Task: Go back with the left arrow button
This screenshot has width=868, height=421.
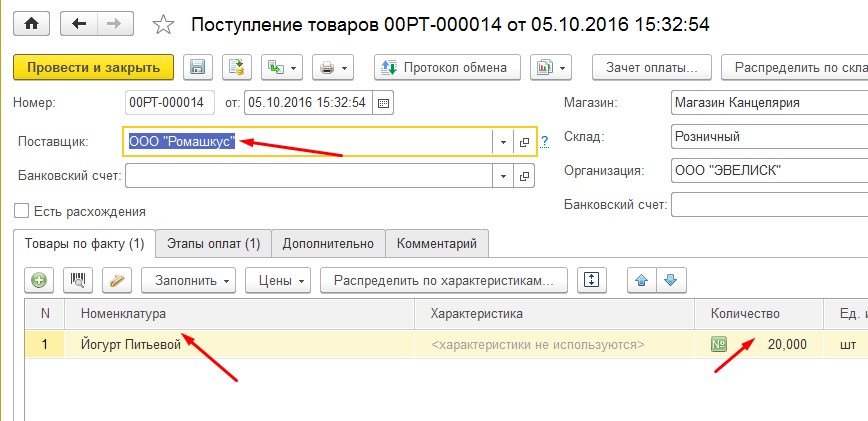Action: (x=79, y=24)
